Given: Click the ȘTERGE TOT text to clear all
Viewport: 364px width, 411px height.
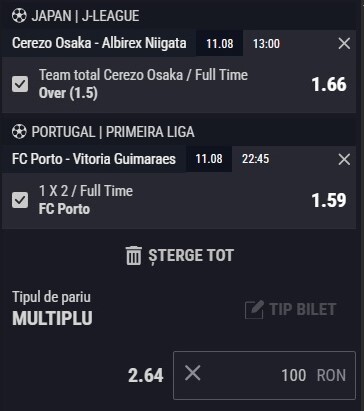Looking at the screenshot, I should click(x=191, y=256).
